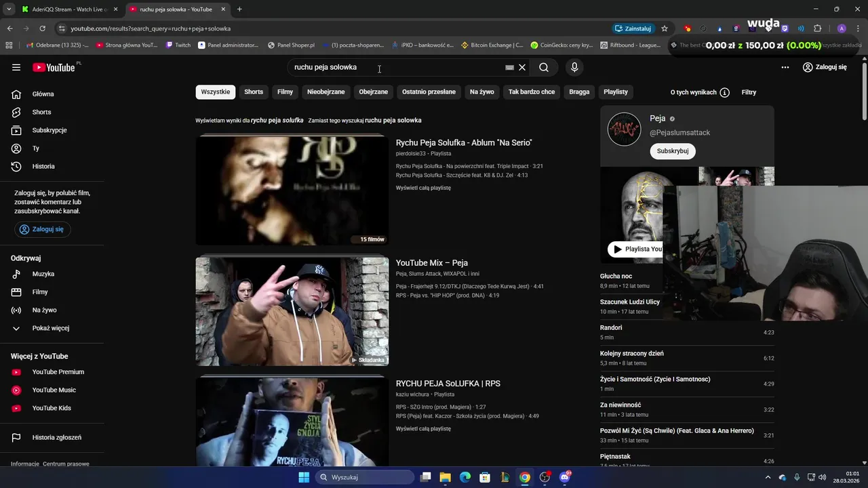Image resolution: width=868 pixels, height=488 pixels.
Task: Select Ostatnio przesłane filter chip
Action: (429, 92)
